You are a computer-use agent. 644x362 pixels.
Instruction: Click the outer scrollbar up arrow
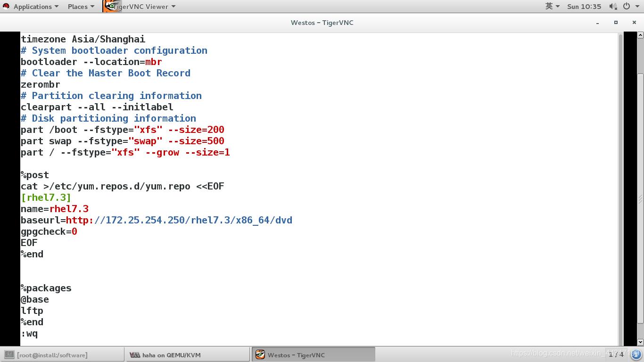tap(640, 35)
